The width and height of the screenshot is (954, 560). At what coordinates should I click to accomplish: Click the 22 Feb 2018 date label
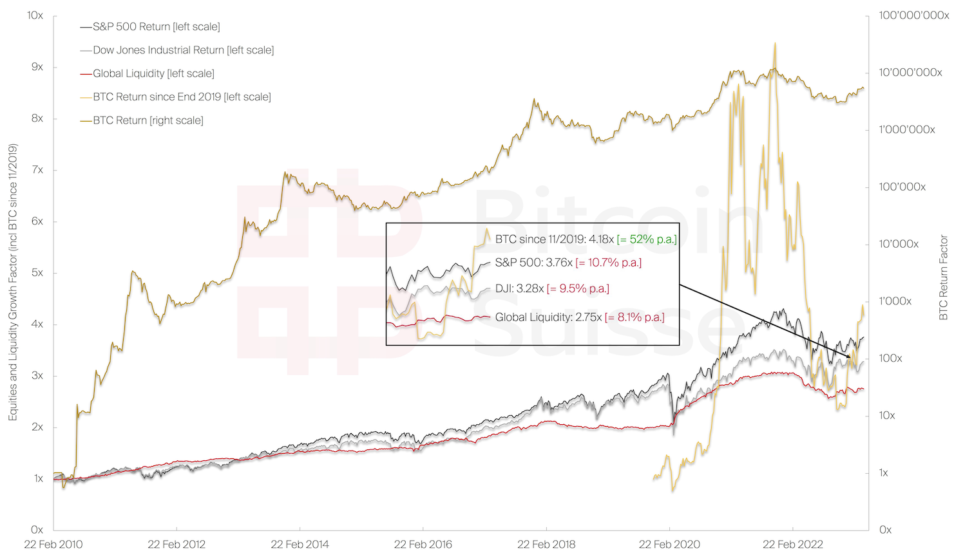pos(546,545)
